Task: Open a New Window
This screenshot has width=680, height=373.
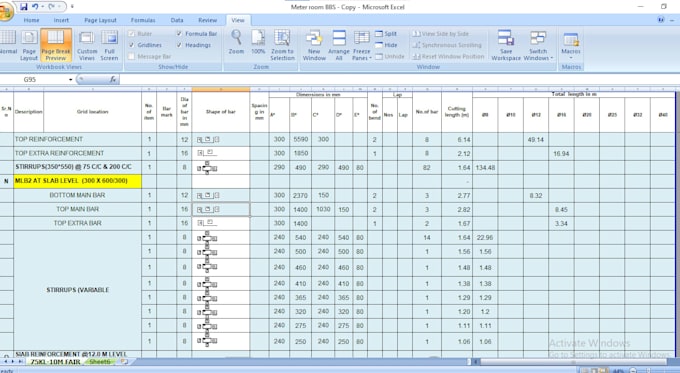Action: [x=314, y=45]
